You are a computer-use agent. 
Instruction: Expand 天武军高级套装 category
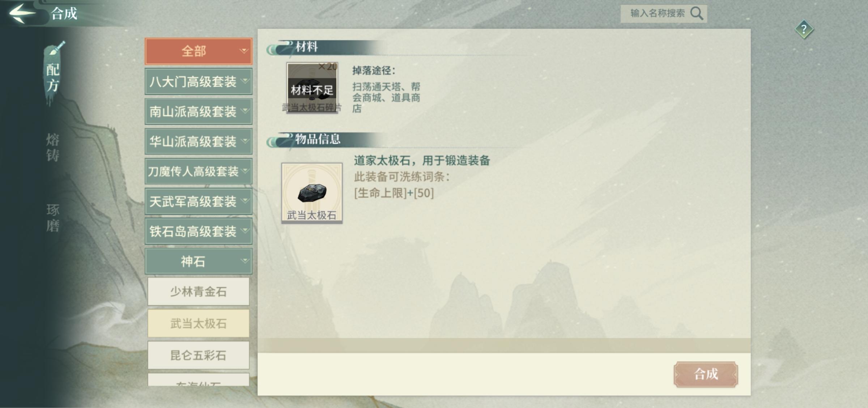pos(199,201)
